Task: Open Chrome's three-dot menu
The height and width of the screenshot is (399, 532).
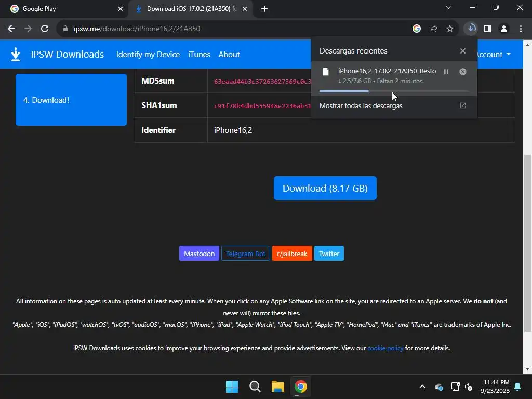Action: pos(521,29)
